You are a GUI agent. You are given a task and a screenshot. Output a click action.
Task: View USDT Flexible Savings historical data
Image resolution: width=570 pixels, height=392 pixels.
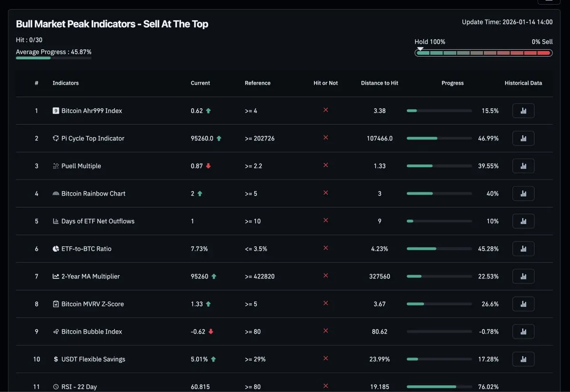click(x=523, y=359)
